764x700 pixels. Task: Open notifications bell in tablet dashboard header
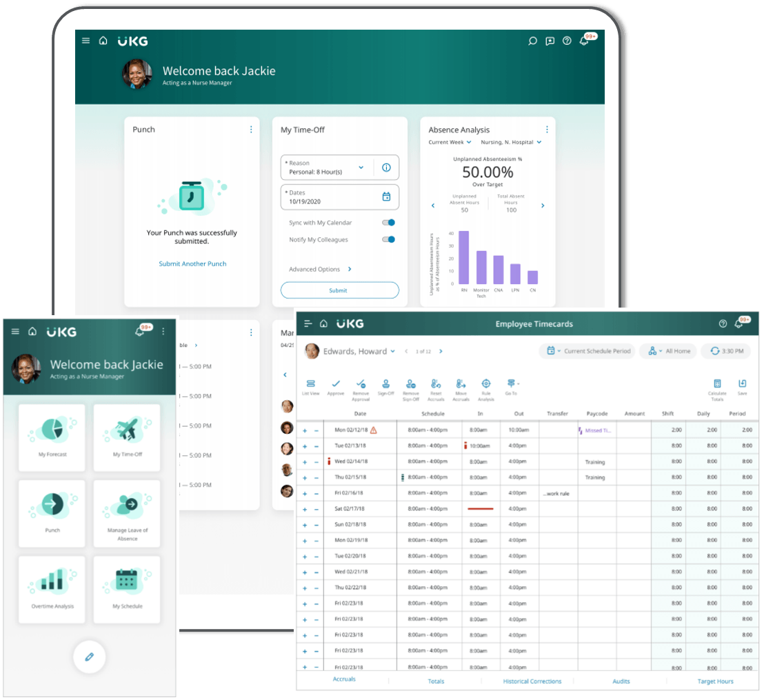(x=584, y=41)
